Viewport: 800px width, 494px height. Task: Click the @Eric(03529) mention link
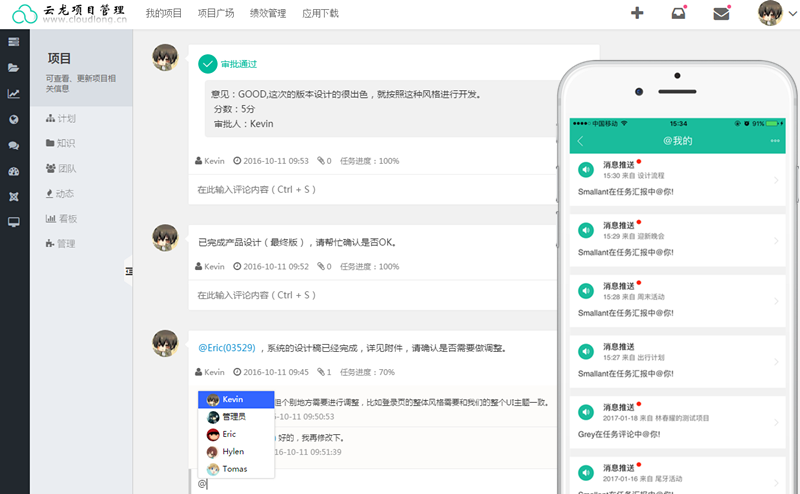coord(227,348)
